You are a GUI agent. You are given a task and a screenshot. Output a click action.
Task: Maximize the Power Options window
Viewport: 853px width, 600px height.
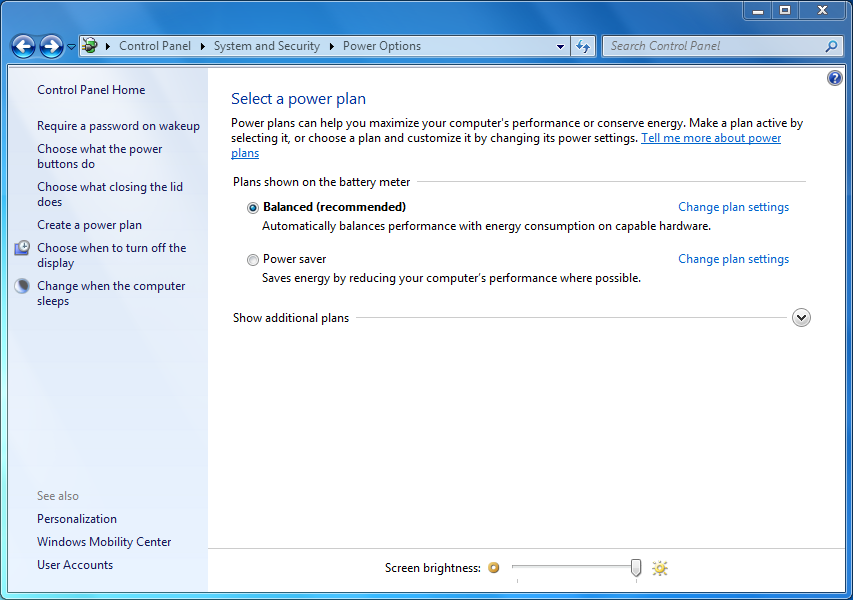(785, 10)
